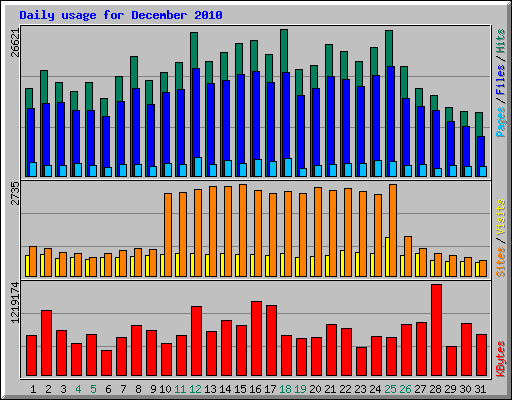Select the orange visits bar for day 15
Viewport: 512px width, 400px height.
[243, 230]
